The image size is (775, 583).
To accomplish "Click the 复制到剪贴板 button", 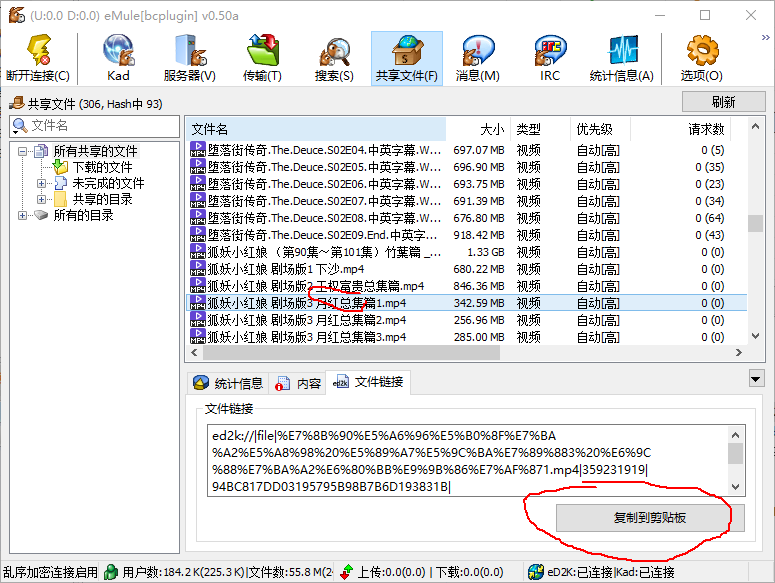I will (643, 518).
